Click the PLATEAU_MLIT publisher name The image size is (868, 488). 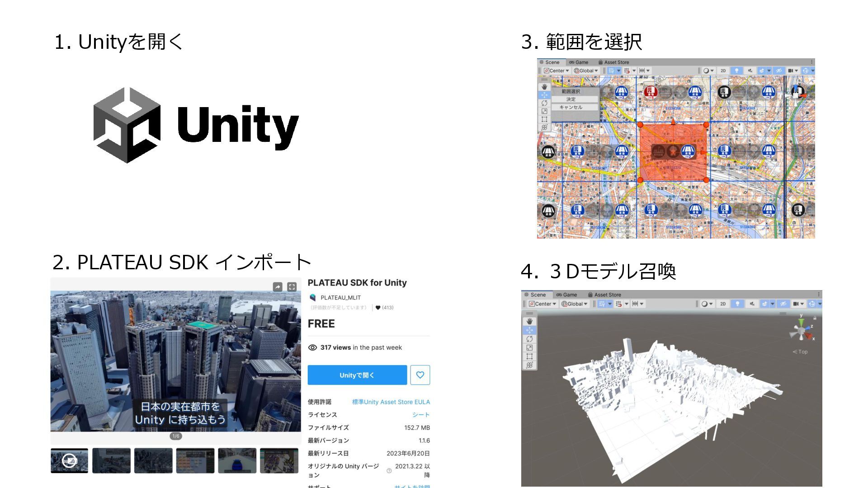click(341, 297)
